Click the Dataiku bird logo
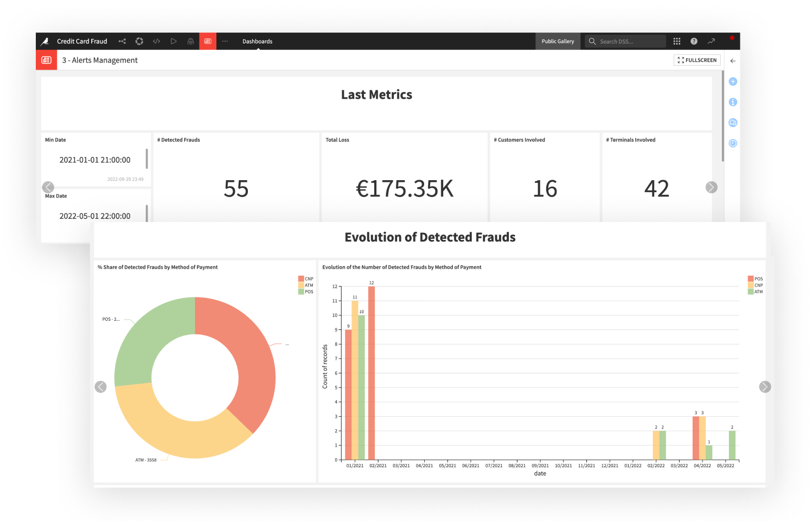This screenshot has width=812, height=521. pyautogui.click(x=44, y=41)
